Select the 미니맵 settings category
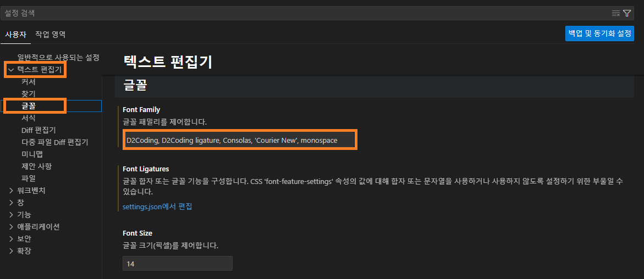644x279 pixels. (x=32, y=154)
